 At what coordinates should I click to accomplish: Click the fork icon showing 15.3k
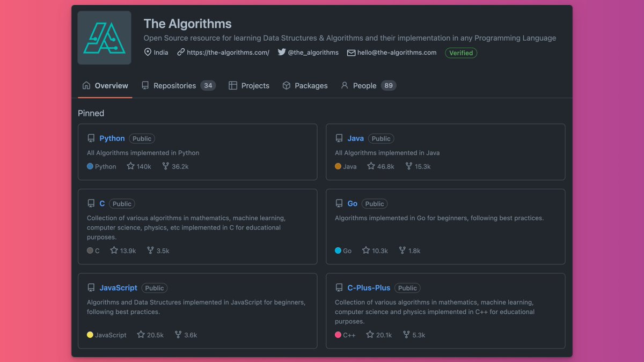(x=409, y=166)
